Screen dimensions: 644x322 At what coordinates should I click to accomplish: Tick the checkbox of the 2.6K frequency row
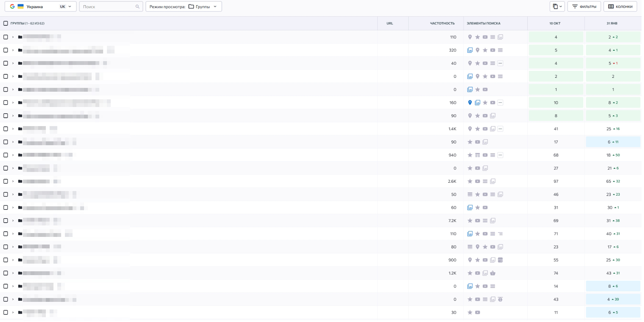click(x=5, y=181)
